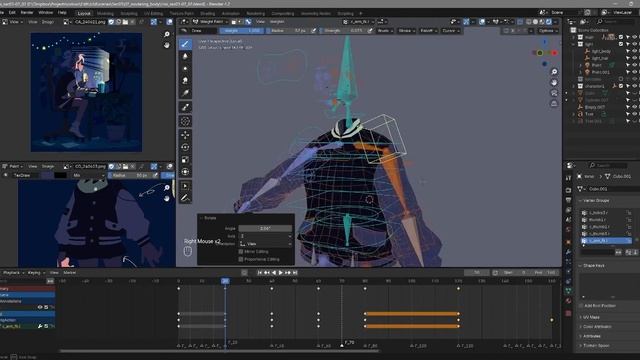Viewport: 640px width, 360px height.
Task: Open the Window menu in top bar
Action: pos(46,13)
